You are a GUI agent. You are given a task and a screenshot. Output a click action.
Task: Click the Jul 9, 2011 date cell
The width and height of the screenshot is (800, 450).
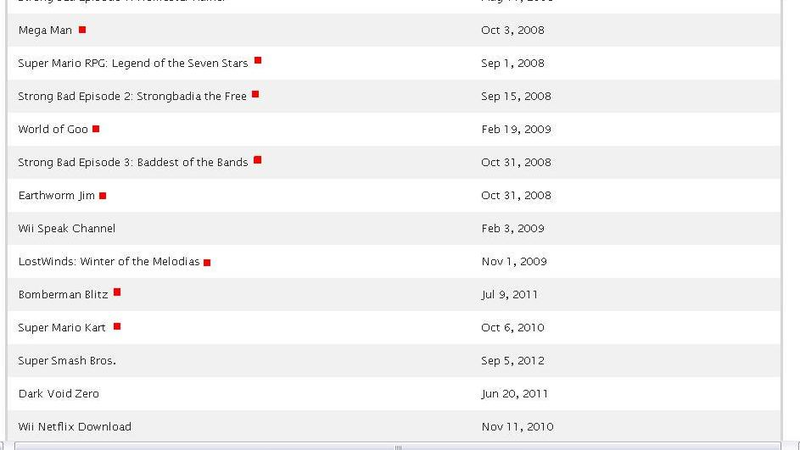509,294
